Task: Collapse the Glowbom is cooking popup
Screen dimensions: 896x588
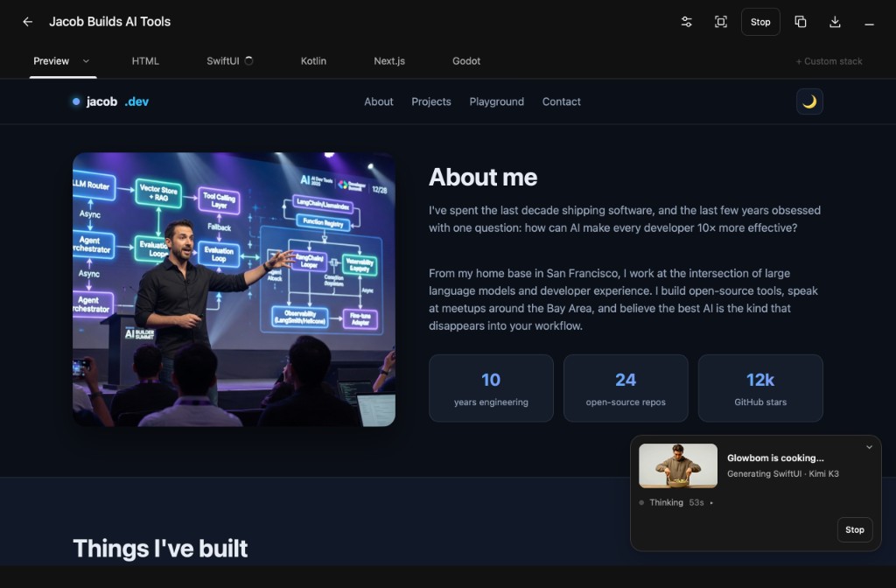Action: click(869, 447)
